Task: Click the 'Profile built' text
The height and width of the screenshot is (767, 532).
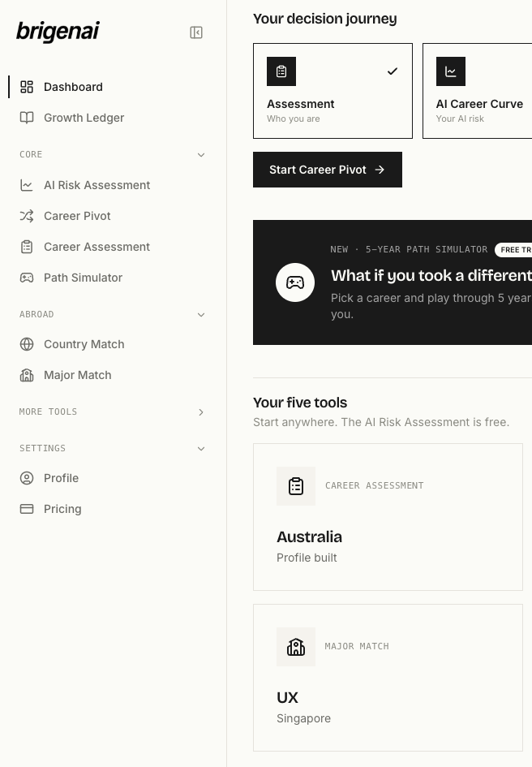Action: [x=307, y=558]
